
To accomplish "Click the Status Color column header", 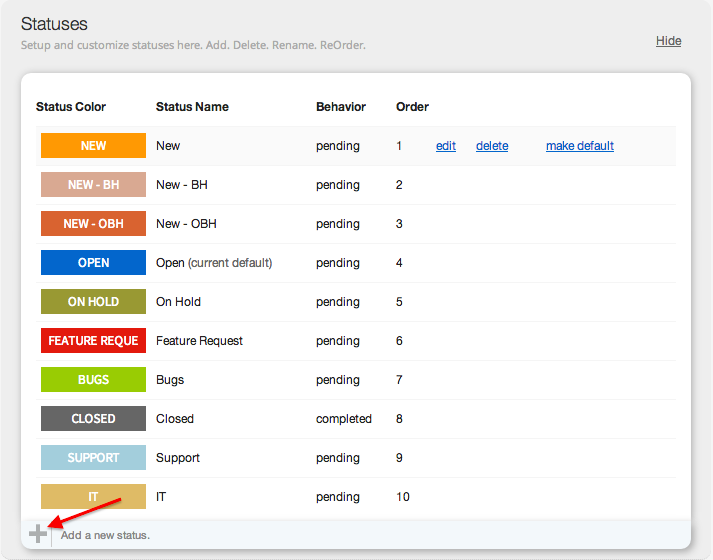I will pyautogui.click(x=71, y=107).
